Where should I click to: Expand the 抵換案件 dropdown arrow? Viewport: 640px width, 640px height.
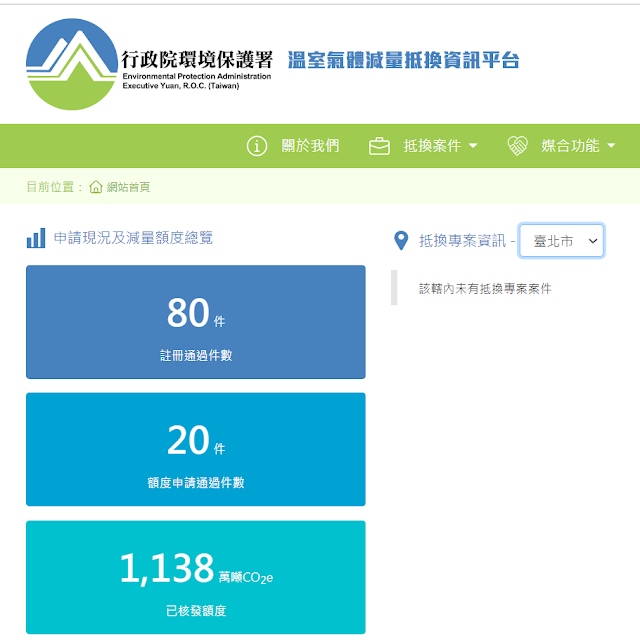[473, 146]
